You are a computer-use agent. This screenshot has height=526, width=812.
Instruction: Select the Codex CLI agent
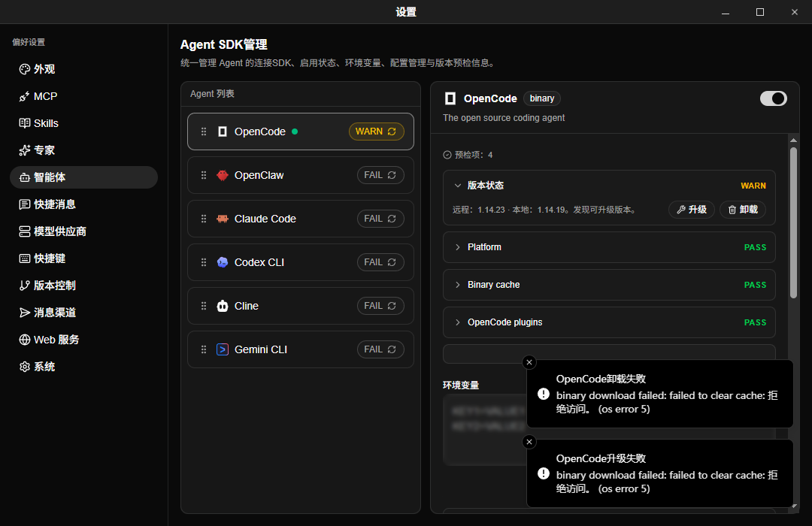point(300,262)
